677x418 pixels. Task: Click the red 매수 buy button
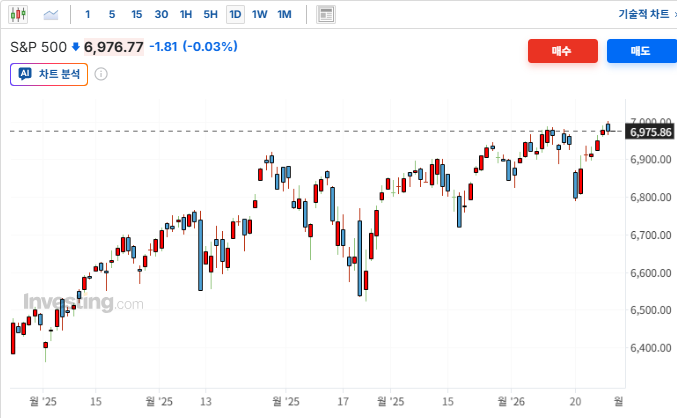(x=563, y=51)
